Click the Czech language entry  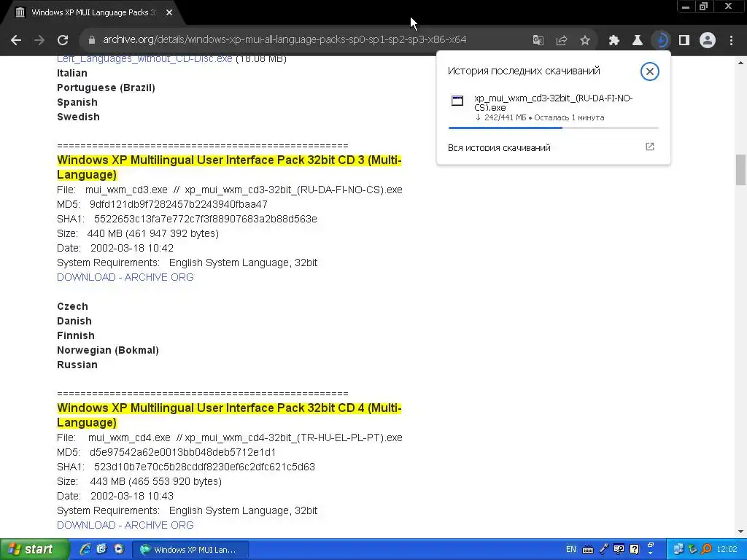[x=72, y=306]
